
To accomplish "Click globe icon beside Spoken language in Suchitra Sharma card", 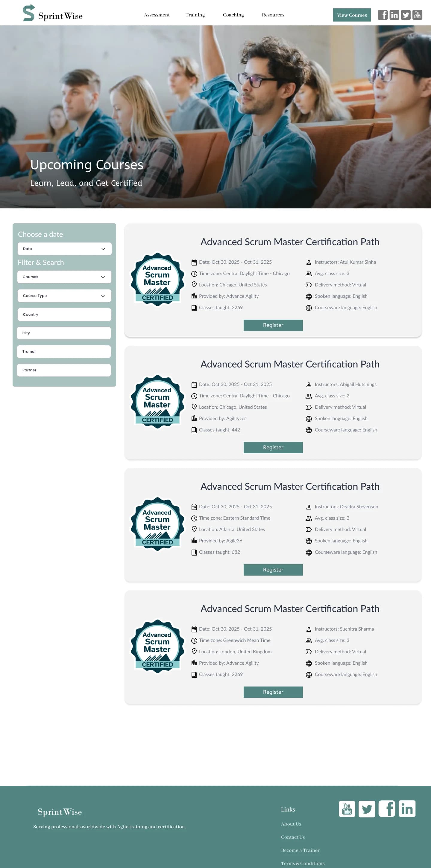I will coord(309,663).
